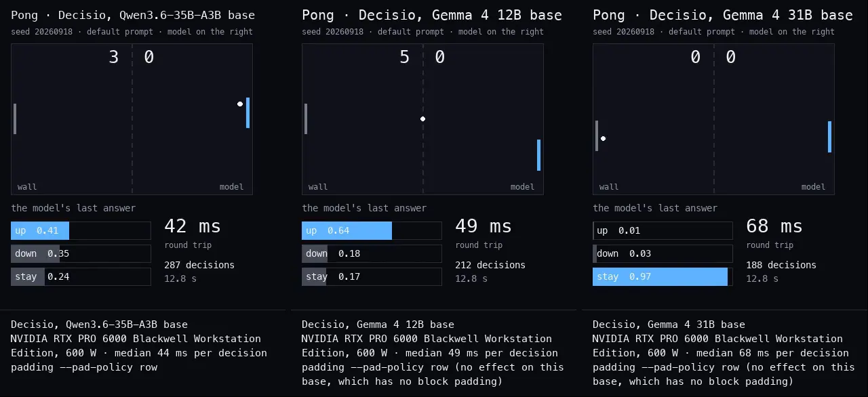
Task: Click the 'Decisio, Qwen3.6-35B-A3B base' caption line
Action: [x=100, y=325]
